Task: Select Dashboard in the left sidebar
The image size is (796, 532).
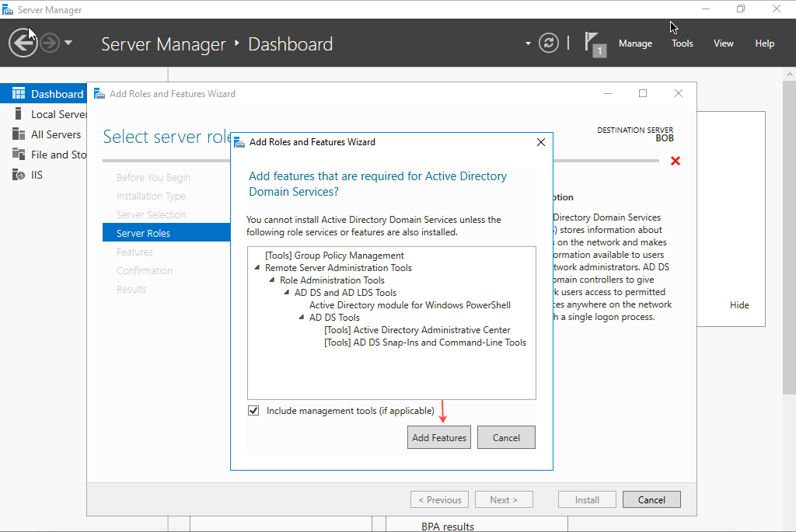Action: [x=44, y=94]
